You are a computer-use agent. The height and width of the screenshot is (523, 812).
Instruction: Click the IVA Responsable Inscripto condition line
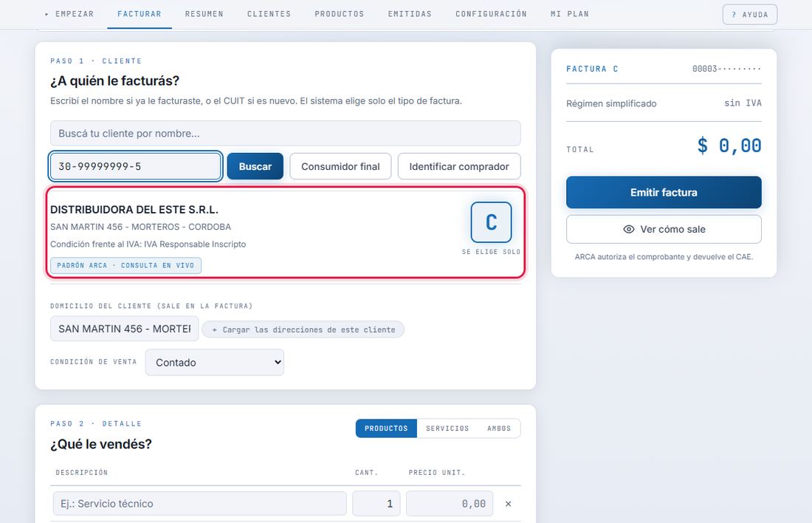(148, 244)
